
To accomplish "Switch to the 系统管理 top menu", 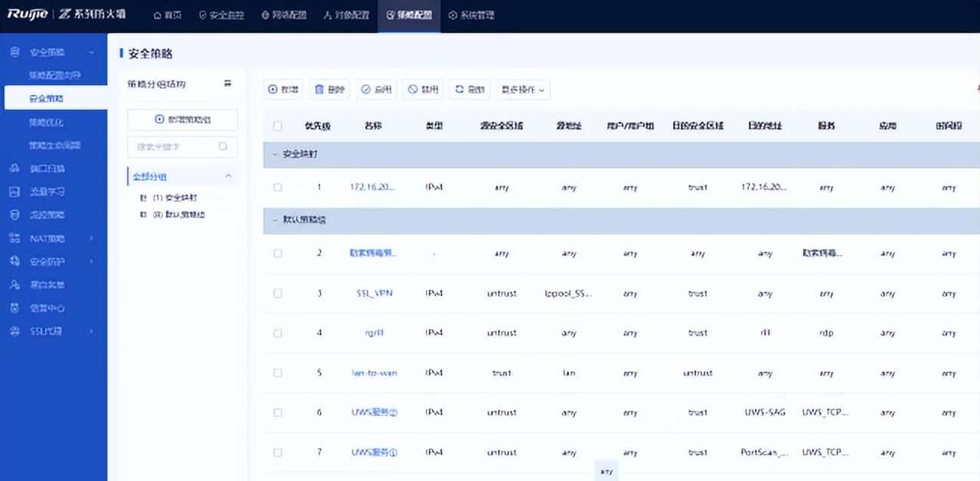I will 470,15.
